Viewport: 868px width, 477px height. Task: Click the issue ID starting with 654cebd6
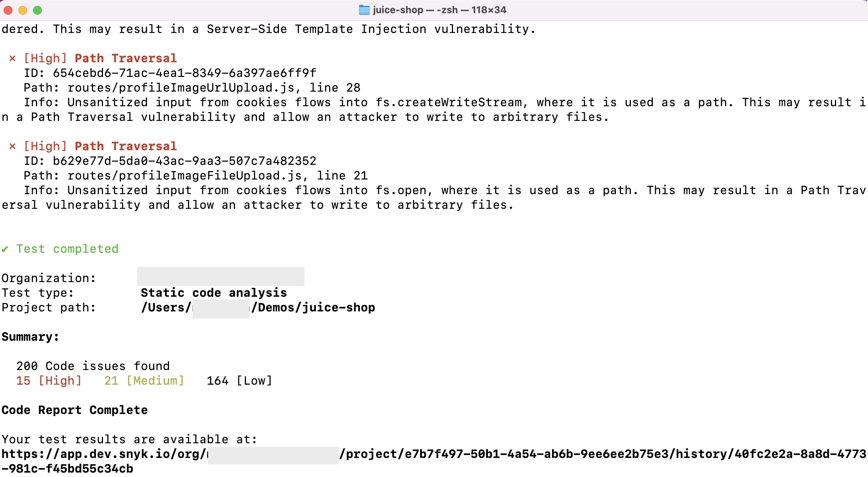click(184, 73)
